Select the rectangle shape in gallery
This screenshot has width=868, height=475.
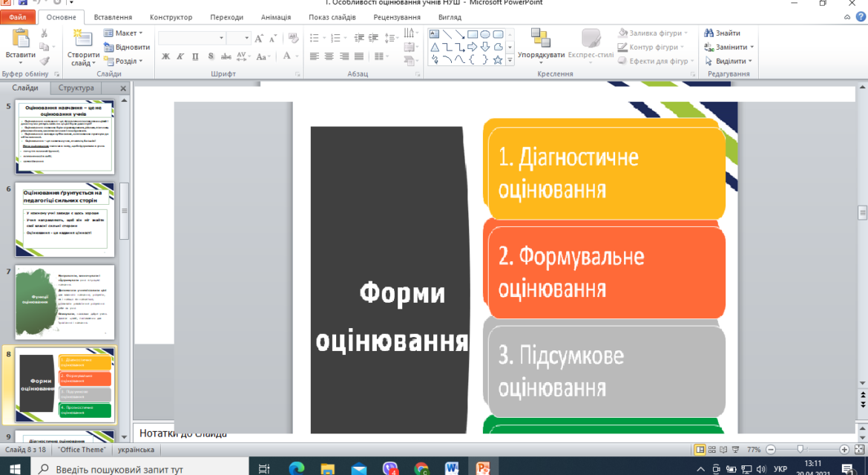coord(472,34)
